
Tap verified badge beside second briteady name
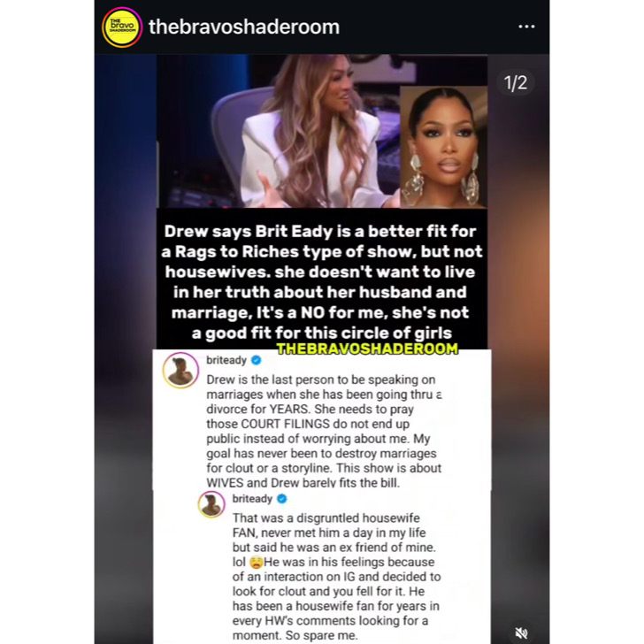[x=282, y=499]
